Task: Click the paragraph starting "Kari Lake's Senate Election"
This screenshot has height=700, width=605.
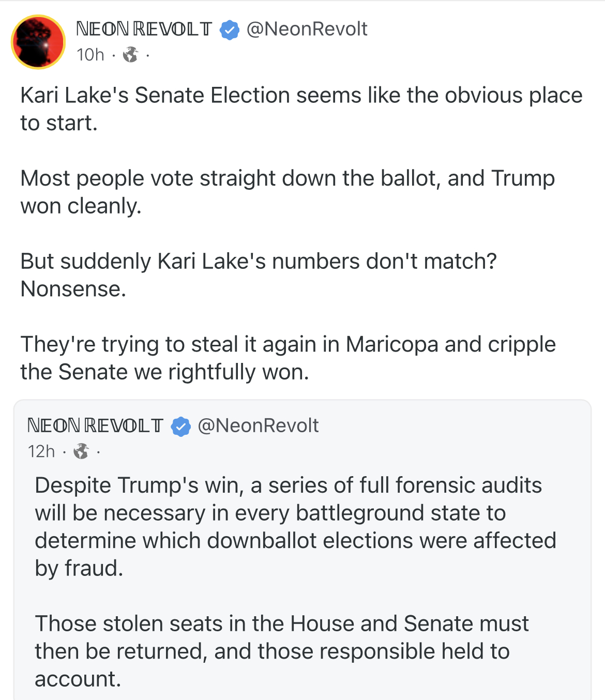Action: click(301, 109)
